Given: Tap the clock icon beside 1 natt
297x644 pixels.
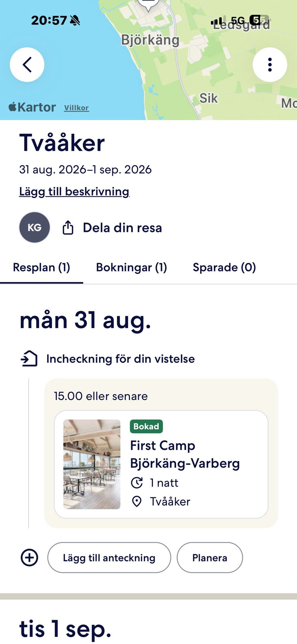Looking at the screenshot, I should 137,483.
